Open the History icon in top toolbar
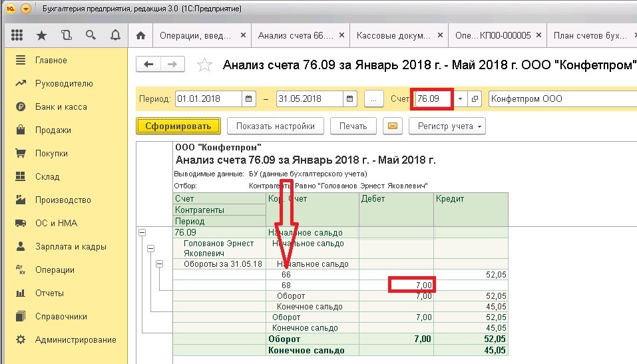 (66, 35)
